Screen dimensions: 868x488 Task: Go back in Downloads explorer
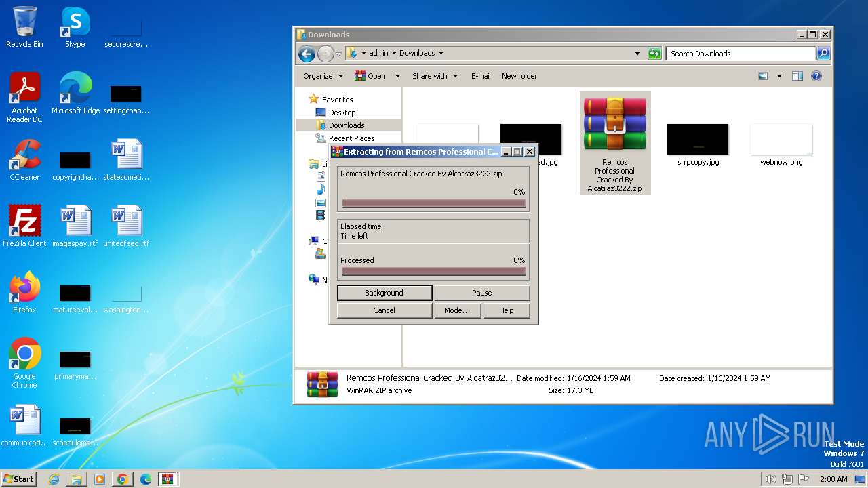pos(307,54)
